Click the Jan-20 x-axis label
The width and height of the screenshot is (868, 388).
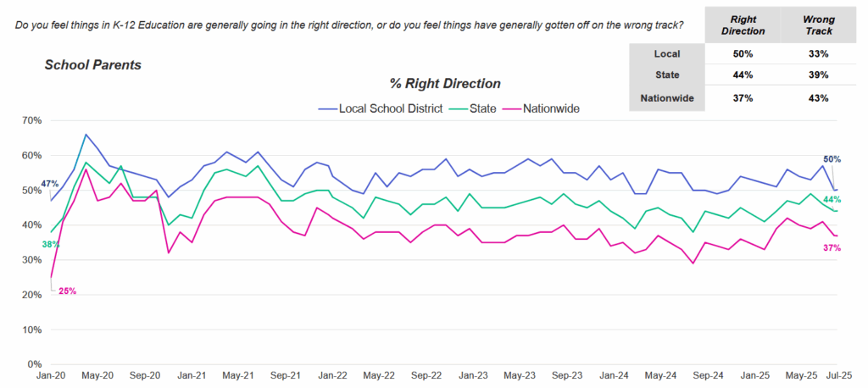pos(51,374)
